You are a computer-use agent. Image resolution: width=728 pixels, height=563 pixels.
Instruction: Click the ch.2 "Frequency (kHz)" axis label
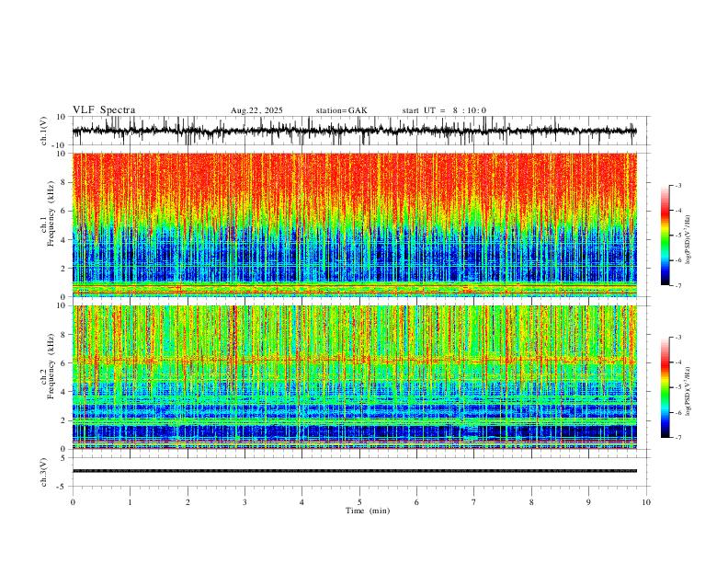pos(51,367)
